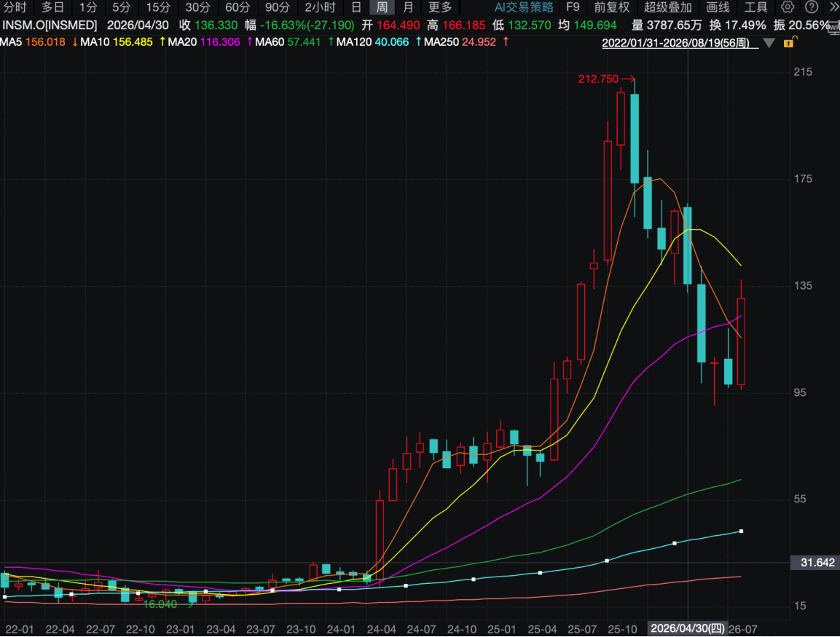Toggle the orange unlock padlock icon
The image size is (840, 637).
(x=790, y=42)
